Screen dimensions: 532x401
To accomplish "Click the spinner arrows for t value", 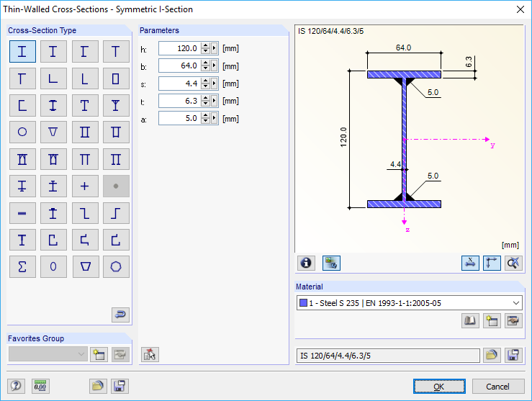I will [x=205, y=101].
